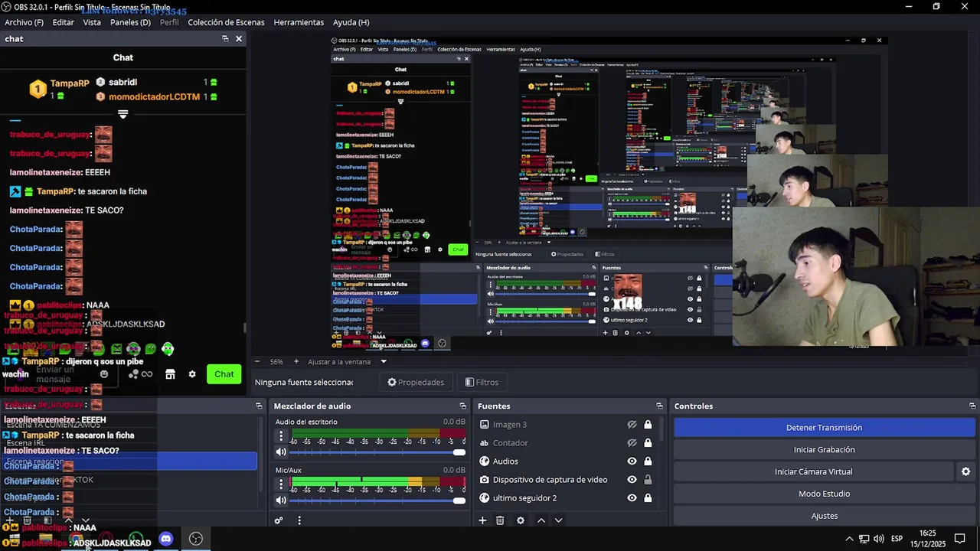Mute Audio del escritorio speaker icon

(281, 452)
